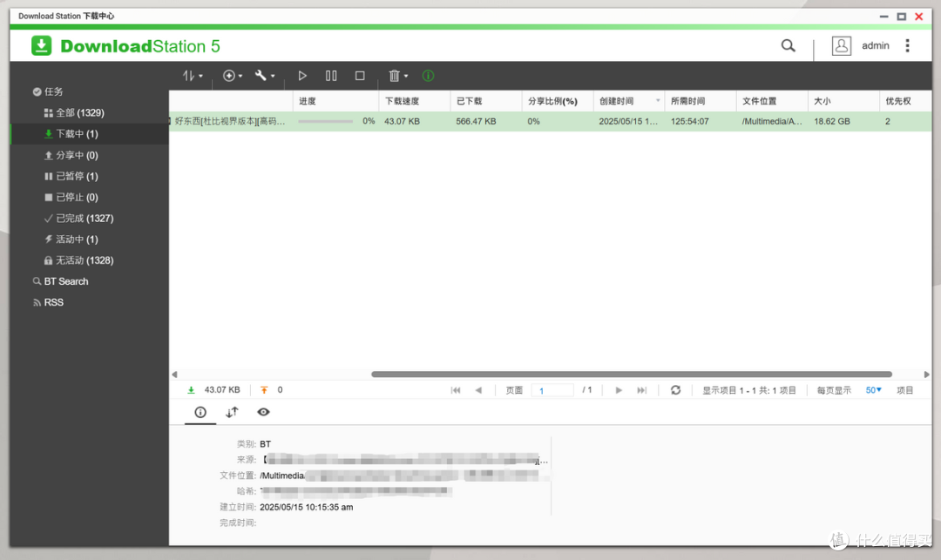This screenshot has height=560, width=941.
Task: Sort by the 大小 column header
Action: coord(843,101)
